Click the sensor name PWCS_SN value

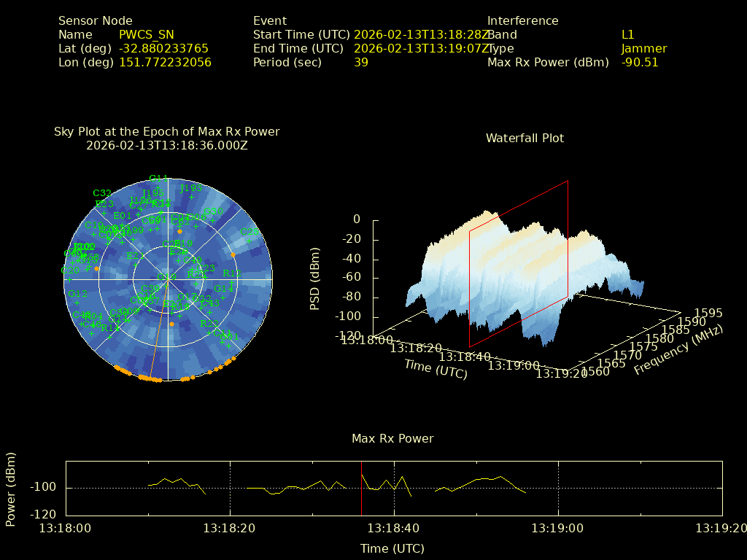click(147, 35)
